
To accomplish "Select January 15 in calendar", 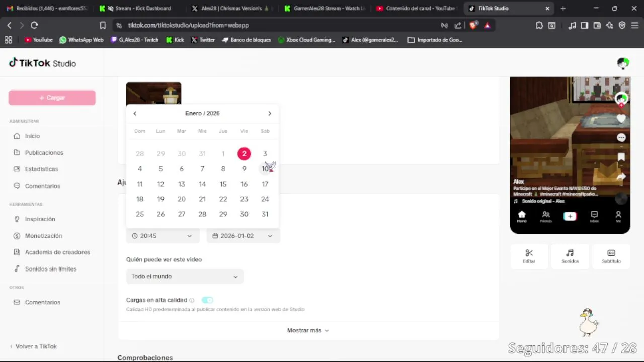I will pos(223,184).
